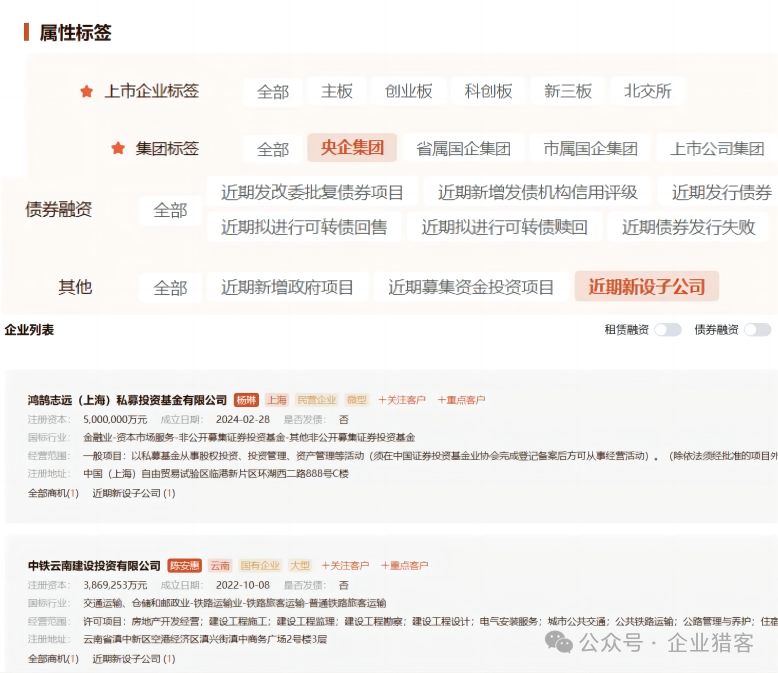The height and width of the screenshot is (673, 778).
Task: Add 鸿鹄志远 as 重点客户
Action: pyautogui.click(x=461, y=400)
